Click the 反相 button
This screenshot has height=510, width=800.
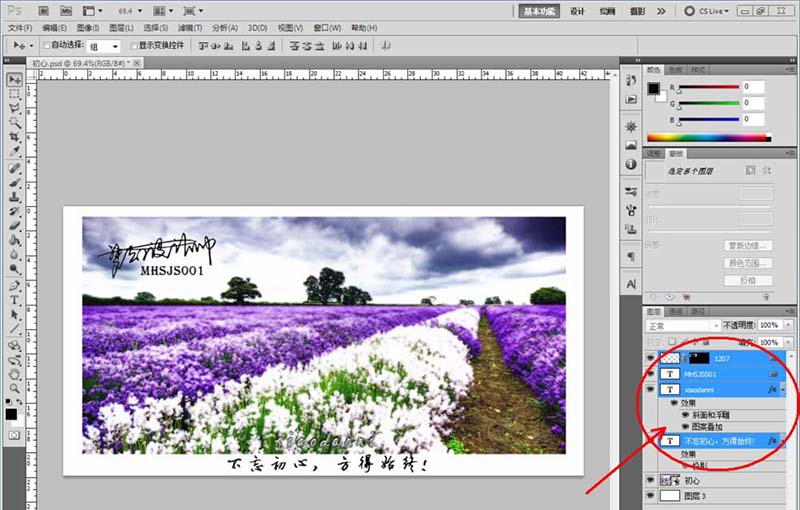(748, 280)
